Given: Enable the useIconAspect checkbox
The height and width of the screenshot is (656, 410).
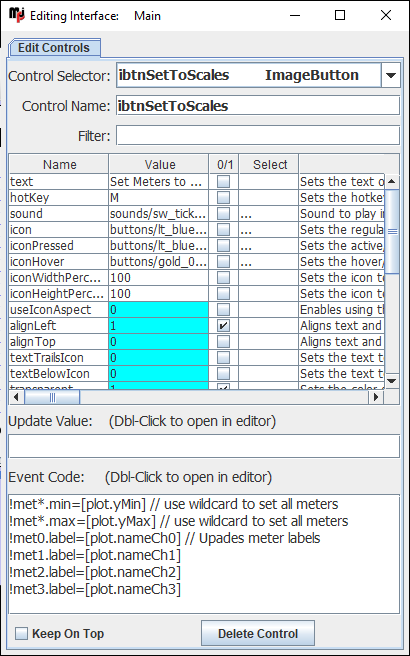Looking at the screenshot, I should click(223, 310).
